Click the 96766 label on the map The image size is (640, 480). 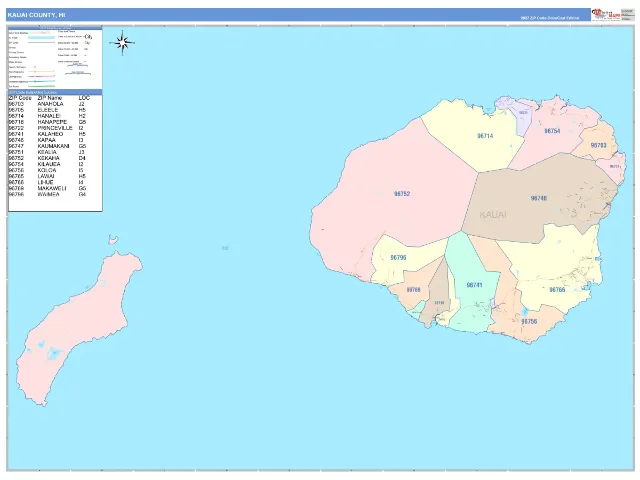pos(557,290)
